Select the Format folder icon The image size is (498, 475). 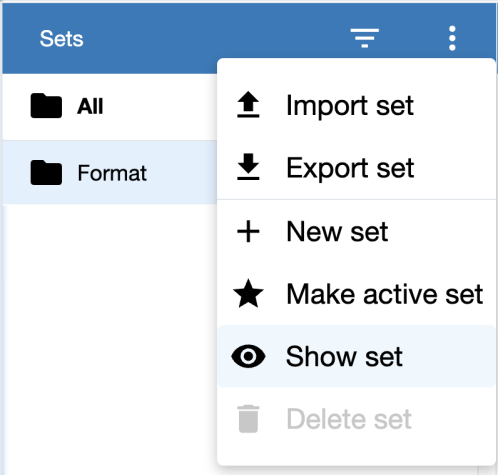click(x=46, y=173)
